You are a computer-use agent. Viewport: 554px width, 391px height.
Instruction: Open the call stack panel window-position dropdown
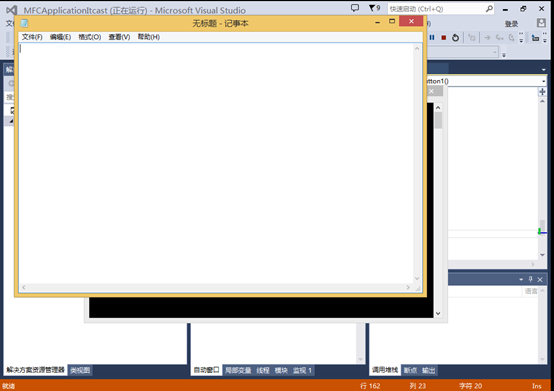point(521,279)
